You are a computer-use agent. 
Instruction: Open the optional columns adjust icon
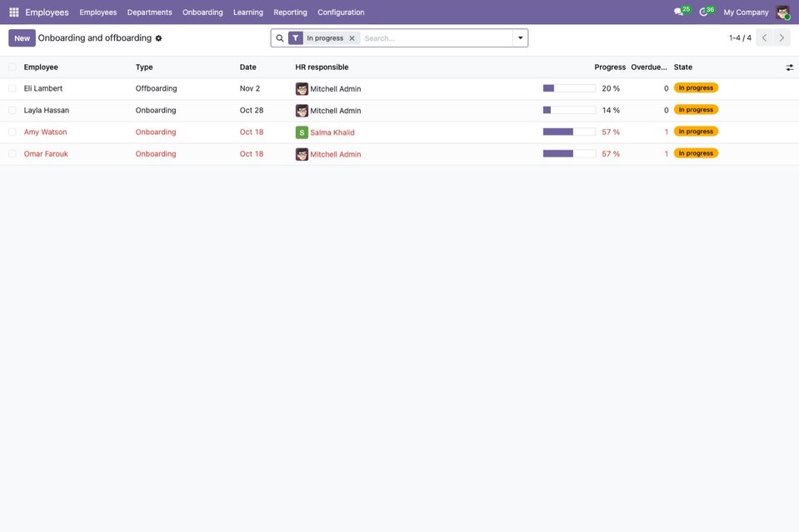coord(789,67)
